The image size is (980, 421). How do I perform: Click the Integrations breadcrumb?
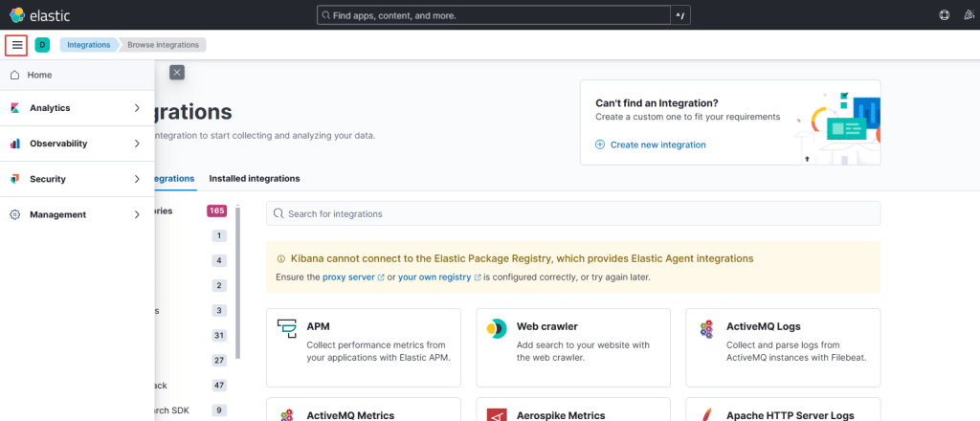pyautogui.click(x=88, y=45)
